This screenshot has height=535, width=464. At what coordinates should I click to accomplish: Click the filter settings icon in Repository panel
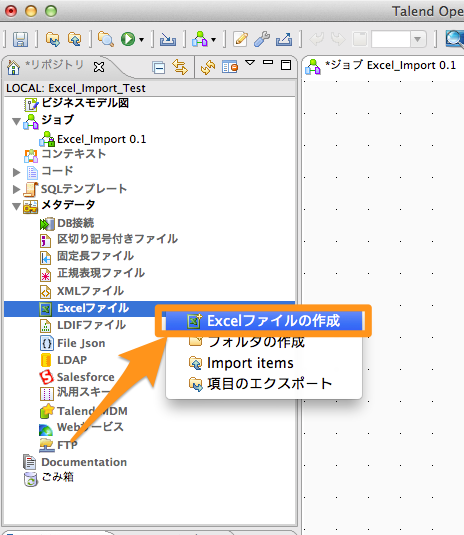(230, 67)
